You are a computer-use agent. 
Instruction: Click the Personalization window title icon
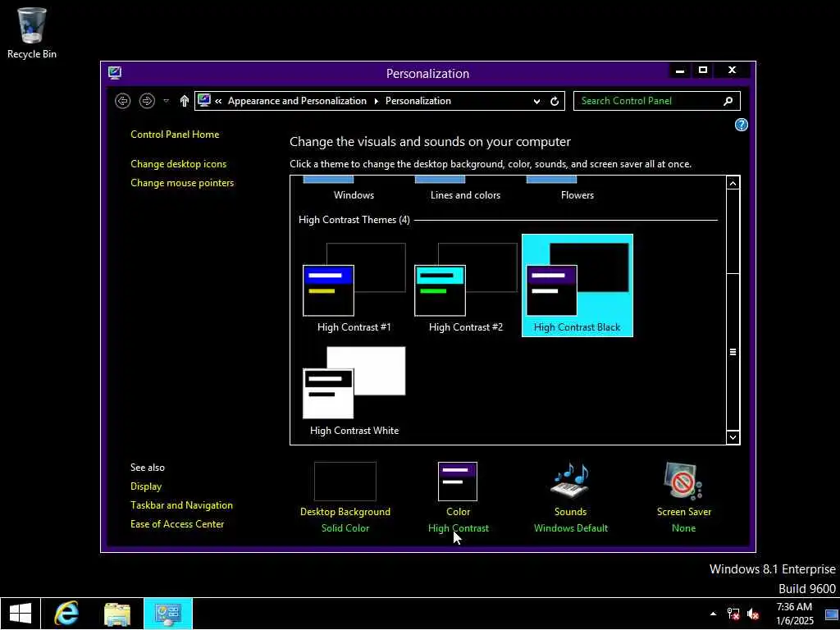[x=115, y=73]
